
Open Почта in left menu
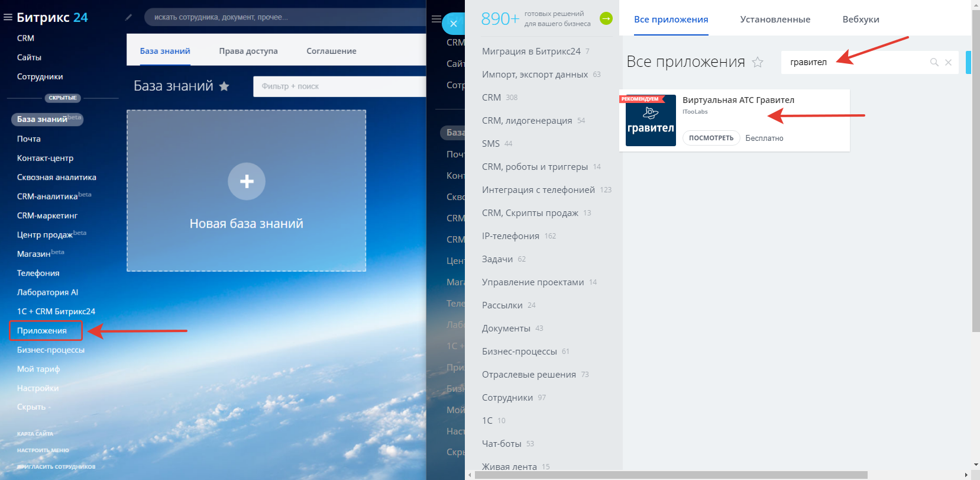point(29,138)
